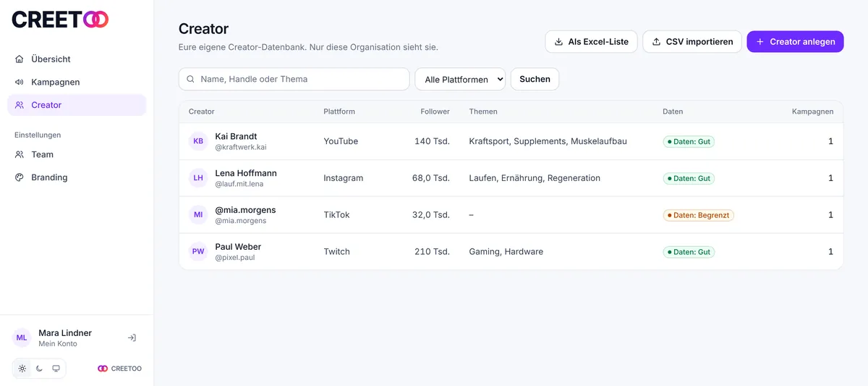Click the people icon beside Creator

click(x=20, y=105)
